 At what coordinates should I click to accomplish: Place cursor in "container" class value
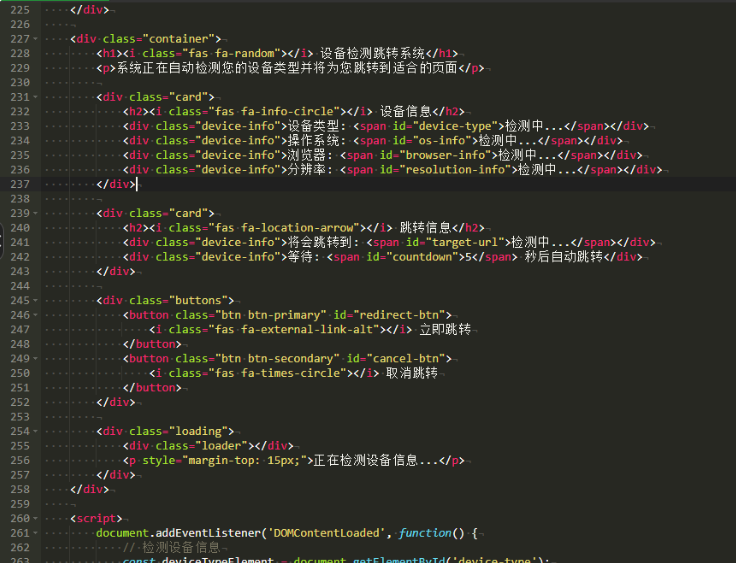(178, 39)
